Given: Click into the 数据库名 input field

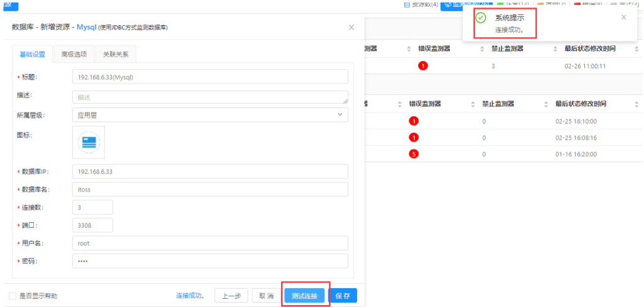Looking at the screenshot, I should tap(210, 189).
